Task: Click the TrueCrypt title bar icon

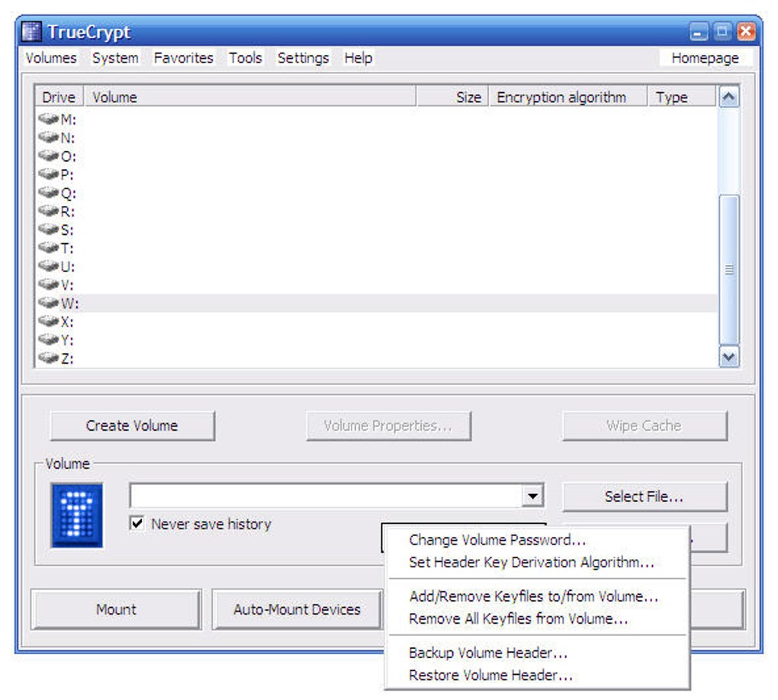Action: tap(31, 32)
